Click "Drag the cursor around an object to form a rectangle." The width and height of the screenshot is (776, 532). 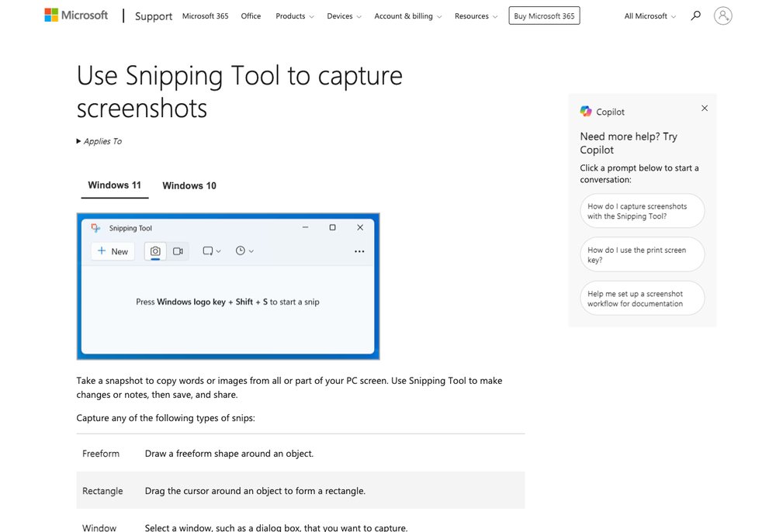tap(255, 491)
